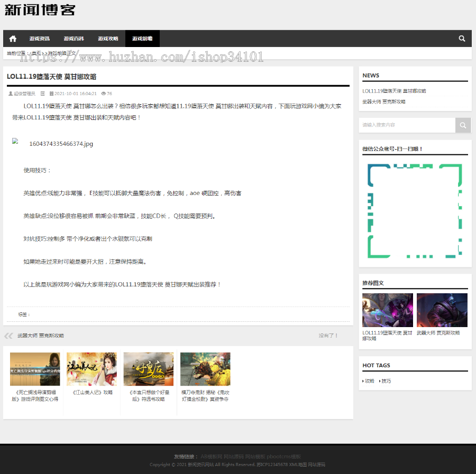
Task: Click the HOT TAGS section heading
Action: [x=376, y=366]
